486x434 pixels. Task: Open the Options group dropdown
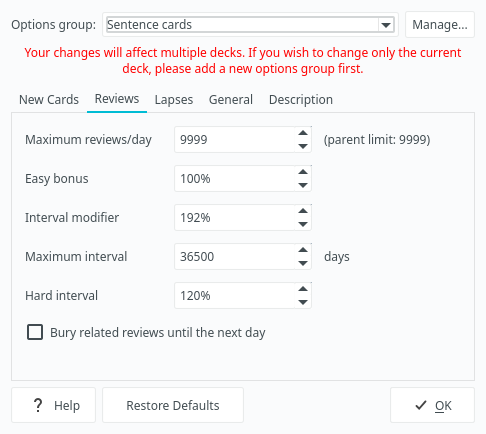click(250, 25)
